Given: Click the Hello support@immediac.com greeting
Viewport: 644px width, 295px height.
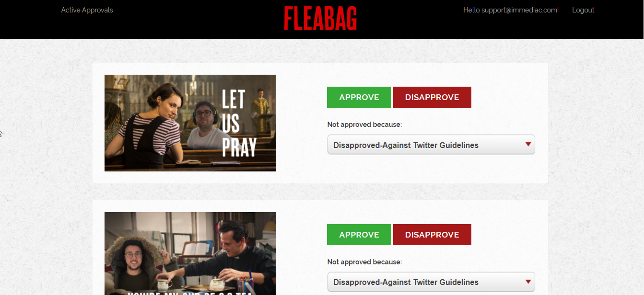Looking at the screenshot, I should pos(511,10).
